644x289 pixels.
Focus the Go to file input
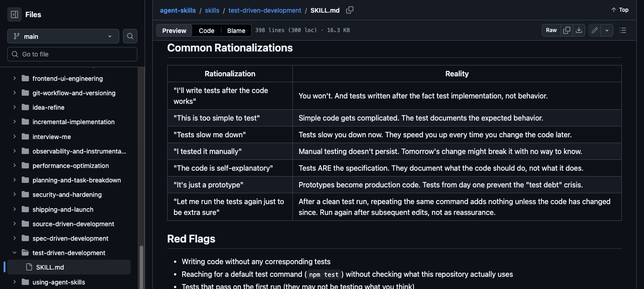click(72, 54)
